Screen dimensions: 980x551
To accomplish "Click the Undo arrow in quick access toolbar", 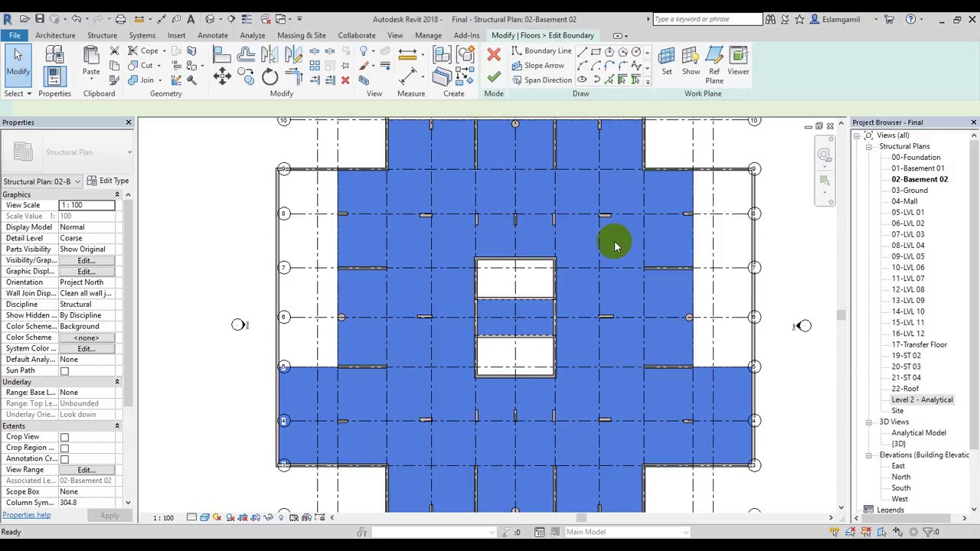I will pos(76,19).
